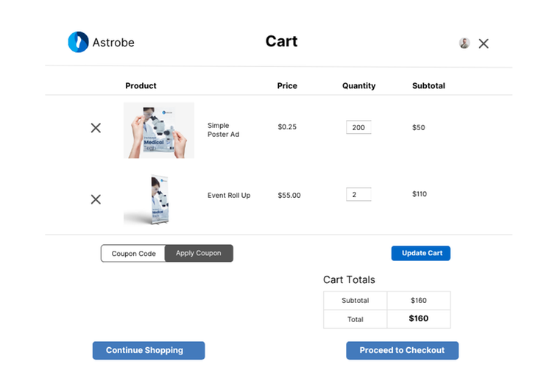Click the Price column header
This screenshot has width=552, height=392.
[x=287, y=86]
